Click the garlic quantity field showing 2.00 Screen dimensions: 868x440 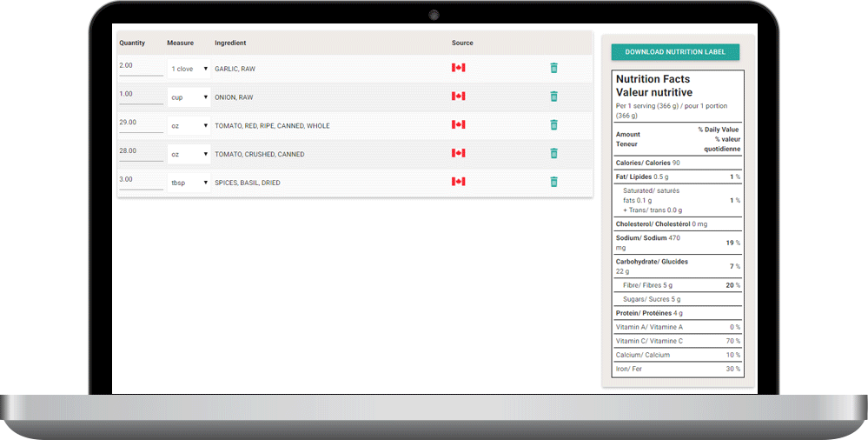pos(140,66)
